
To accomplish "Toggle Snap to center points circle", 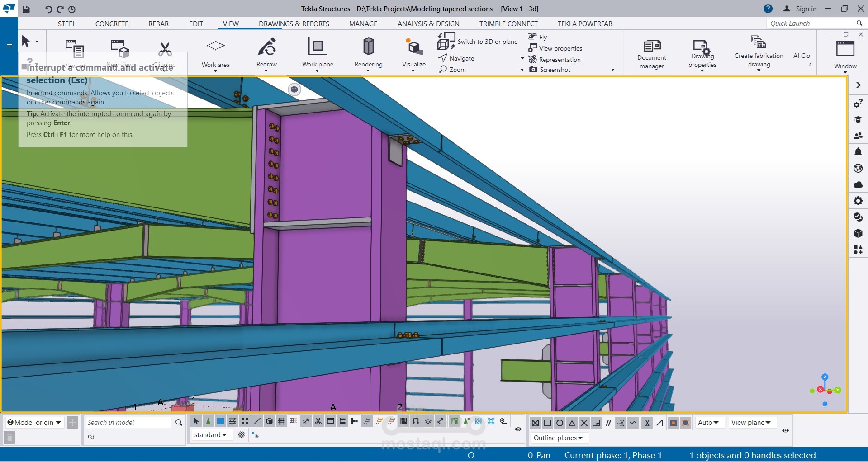I will [560, 423].
